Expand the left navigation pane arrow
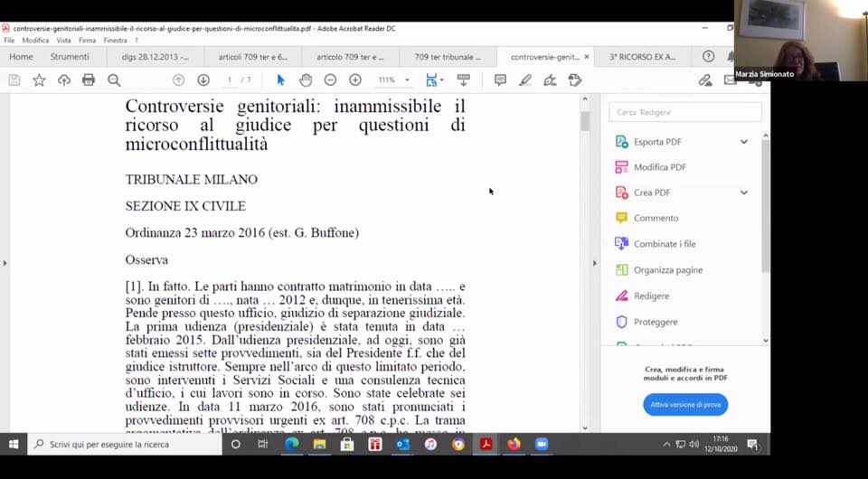 [x=5, y=263]
